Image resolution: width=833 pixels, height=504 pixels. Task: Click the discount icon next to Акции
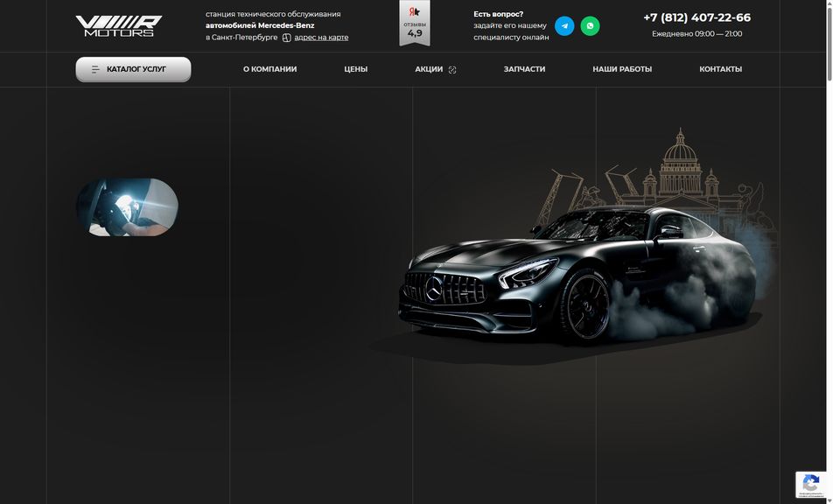point(452,70)
